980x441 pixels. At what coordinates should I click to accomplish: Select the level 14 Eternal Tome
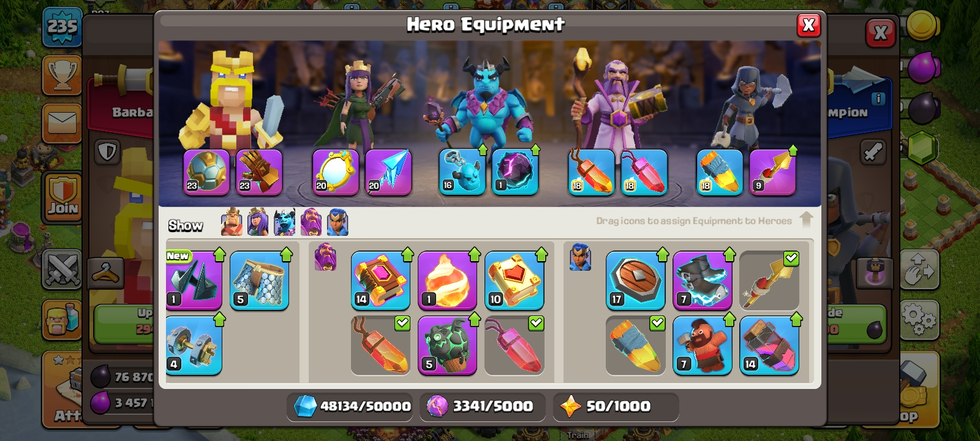pyautogui.click(x=380, y=280)
